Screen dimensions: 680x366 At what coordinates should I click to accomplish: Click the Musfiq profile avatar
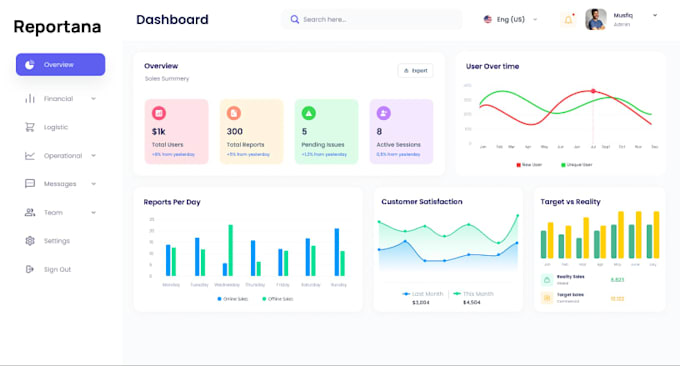tap(596, 20)
